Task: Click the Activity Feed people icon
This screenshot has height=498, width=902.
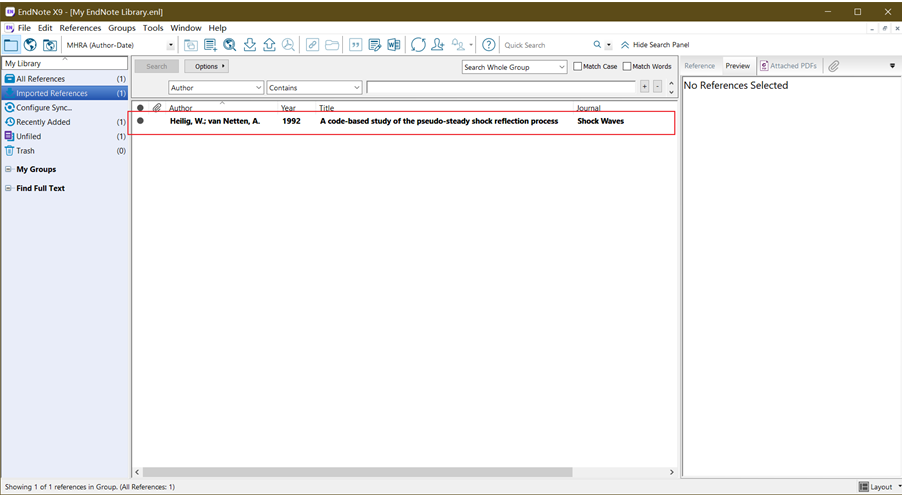Action: coord(458,45)
